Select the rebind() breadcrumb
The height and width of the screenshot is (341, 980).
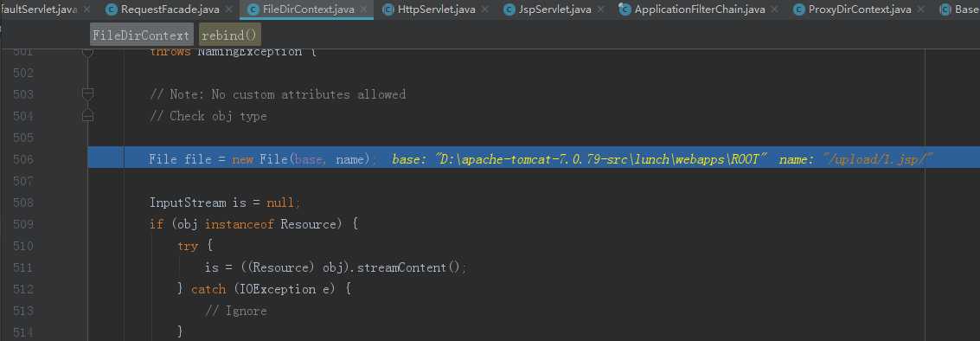229,35
